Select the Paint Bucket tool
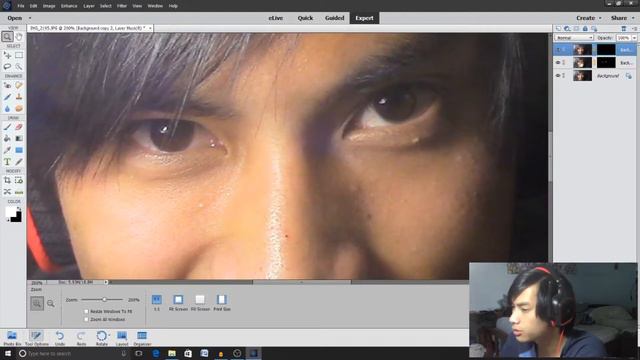The height and width of the screenshot is (360, 640). (7, 139)
